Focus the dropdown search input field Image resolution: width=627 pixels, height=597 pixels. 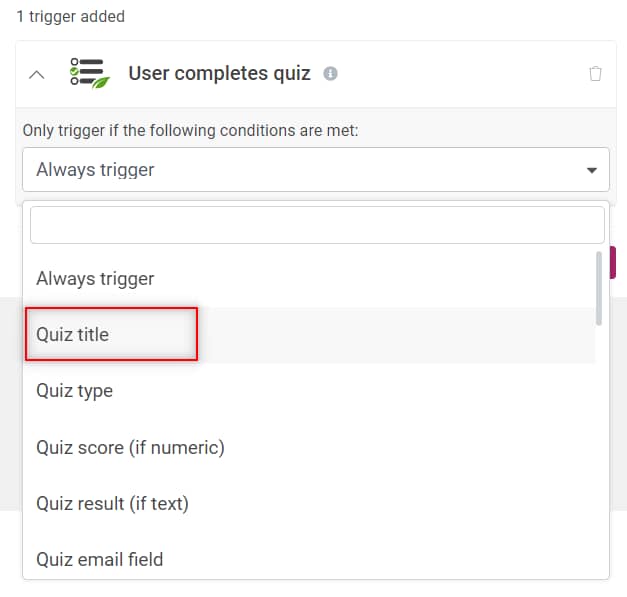tap(317, 225)
